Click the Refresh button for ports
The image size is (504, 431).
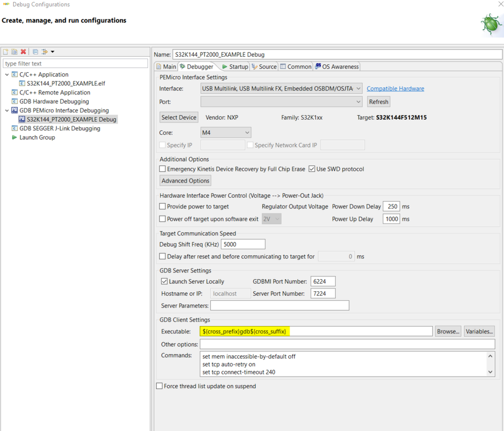tap(379, 101)
